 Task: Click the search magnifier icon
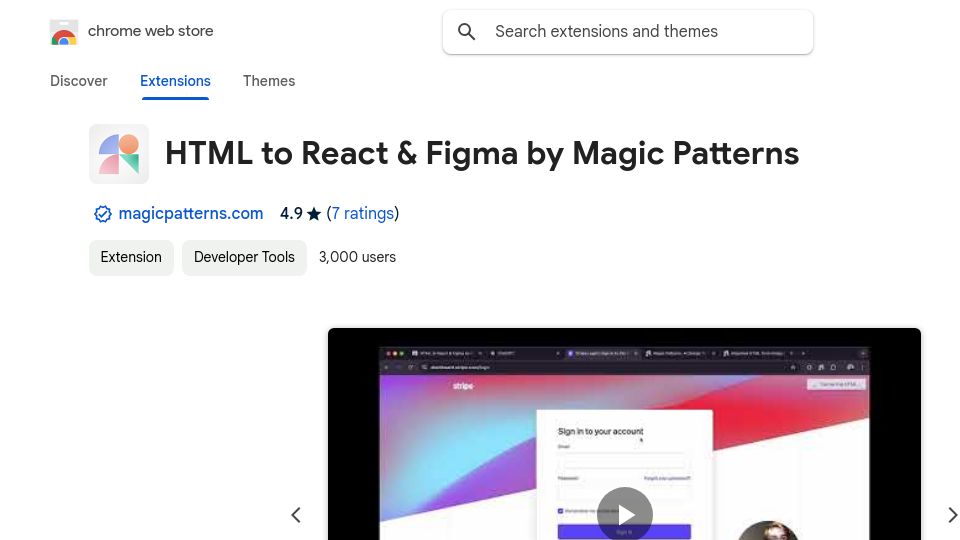pos(467,32)
